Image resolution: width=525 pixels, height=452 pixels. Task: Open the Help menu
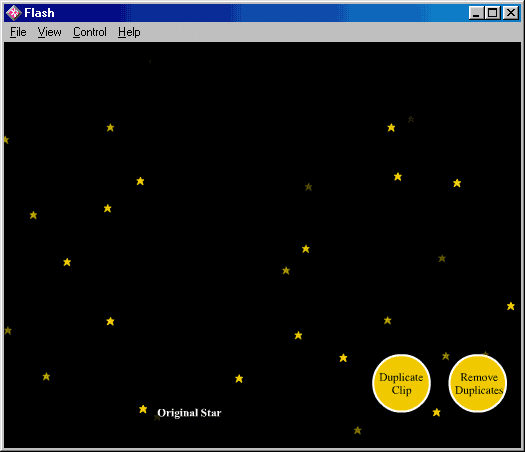pyautogui.click(x=129, y=32)
